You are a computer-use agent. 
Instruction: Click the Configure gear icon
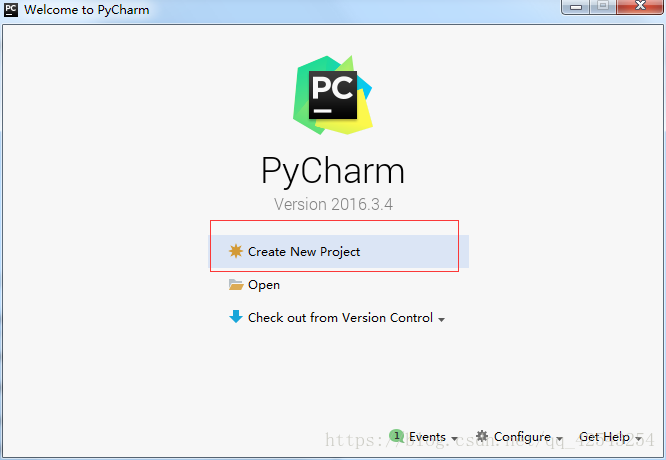tap(482, 436)
